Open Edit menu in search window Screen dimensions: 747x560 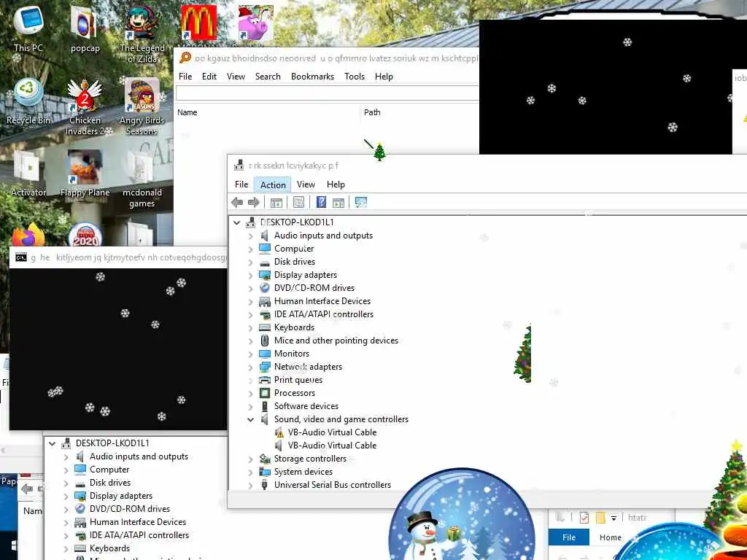(209, 77)
